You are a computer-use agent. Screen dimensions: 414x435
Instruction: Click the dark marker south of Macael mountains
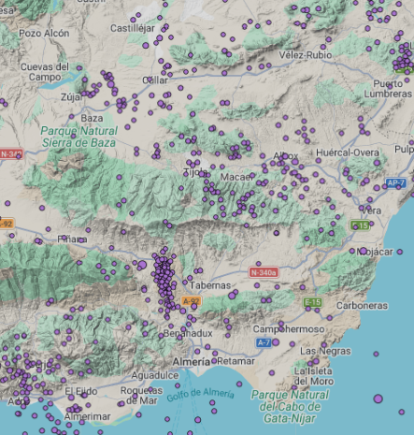(x=276, y=233)
